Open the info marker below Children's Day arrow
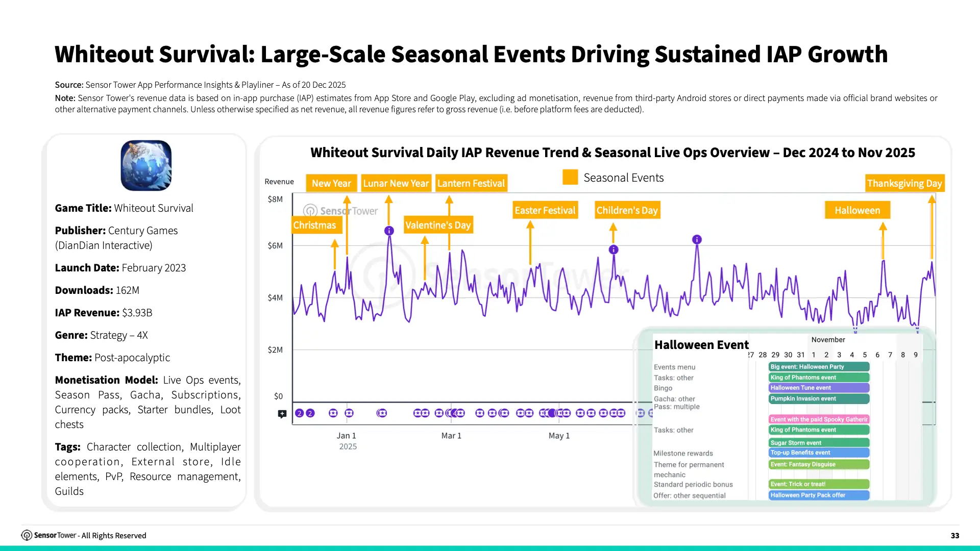980x551 pixels. 614,249
